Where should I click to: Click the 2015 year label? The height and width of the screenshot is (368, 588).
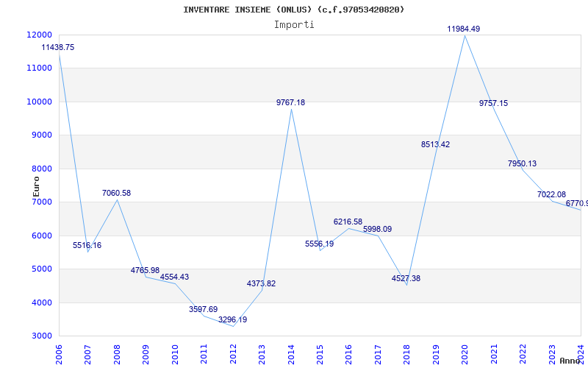click(x=320, y=354)
